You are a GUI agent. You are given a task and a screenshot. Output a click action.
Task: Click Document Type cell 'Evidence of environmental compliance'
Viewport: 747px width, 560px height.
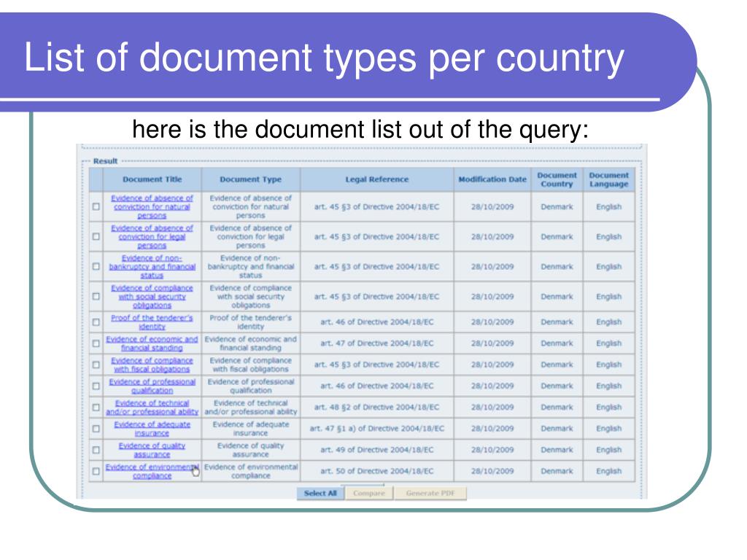(251, 471)
